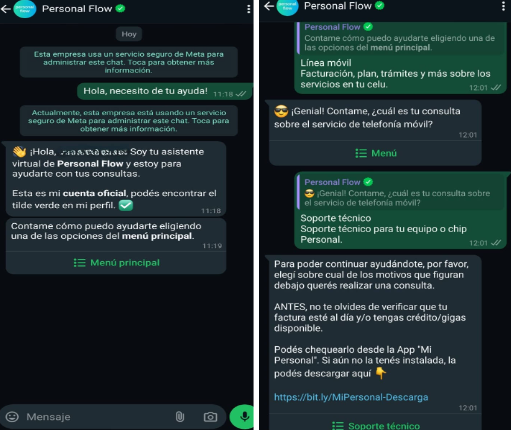Tap the 'Actualmente, esta empresa' info notice
This screenshot has height=430, width=511.
129,121
